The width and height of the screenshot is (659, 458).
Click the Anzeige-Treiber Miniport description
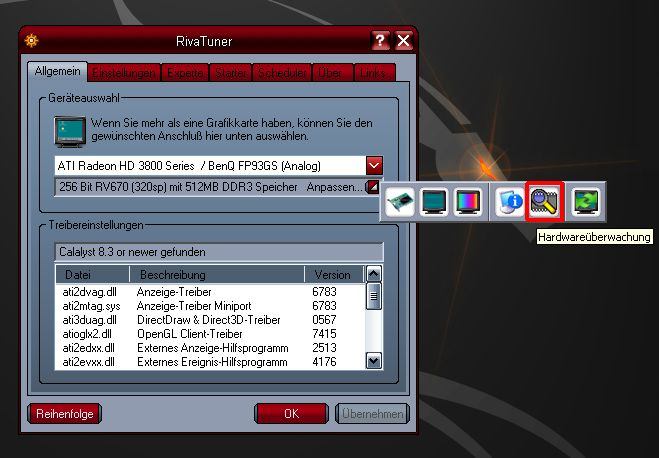coord(194,306)
